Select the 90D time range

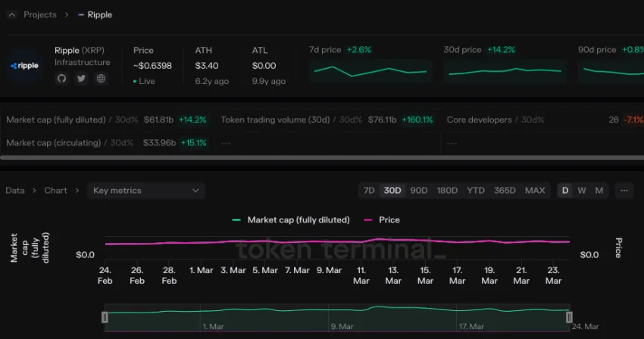click(x=418, y=191)
